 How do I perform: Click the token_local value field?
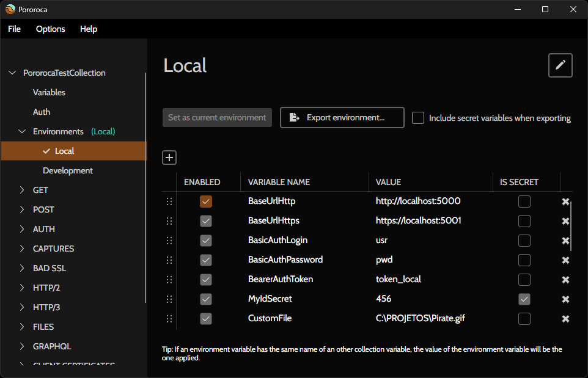(x=399, y=279)
